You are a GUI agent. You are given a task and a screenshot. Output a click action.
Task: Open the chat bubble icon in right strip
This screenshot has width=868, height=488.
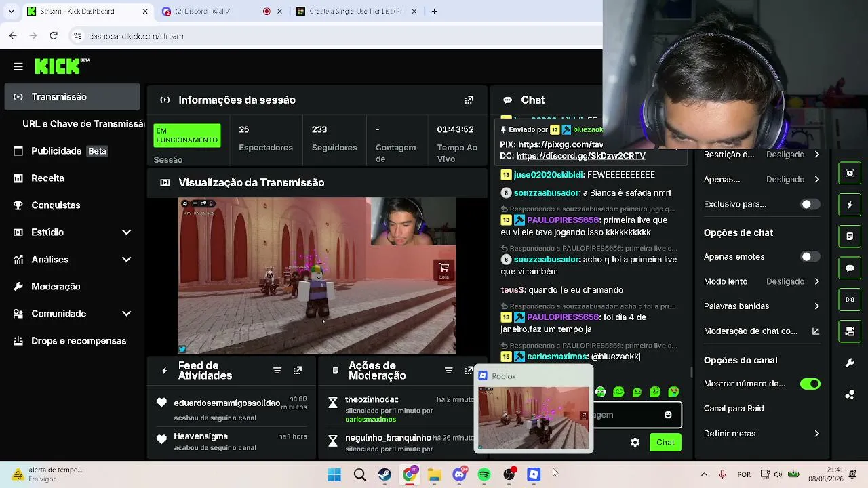850,268
